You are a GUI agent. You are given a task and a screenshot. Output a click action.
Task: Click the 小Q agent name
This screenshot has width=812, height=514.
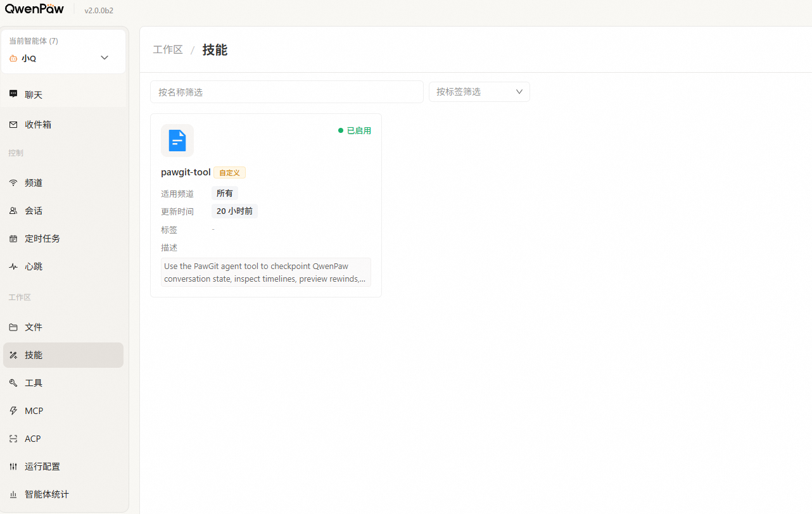click(29, 58)
